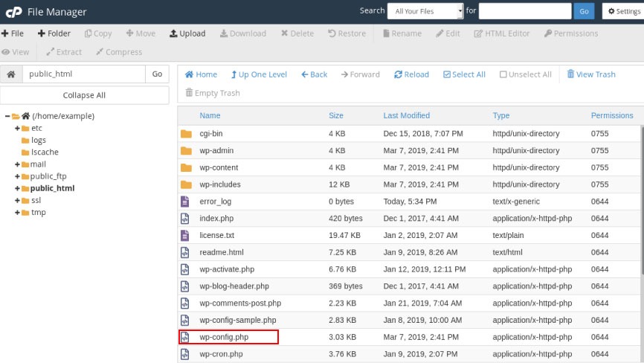Focus the search text field

[525, 11]
